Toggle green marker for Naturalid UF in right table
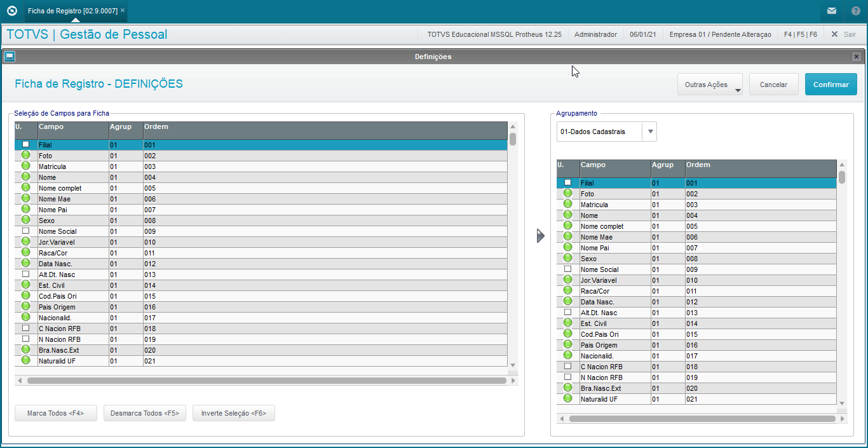 tap(568, 398)
